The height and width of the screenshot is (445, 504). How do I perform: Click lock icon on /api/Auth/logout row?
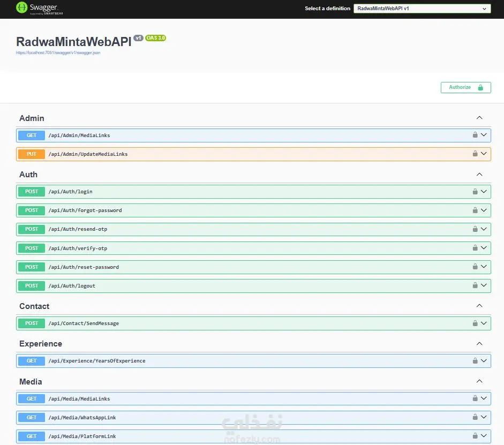[x=475, y=285]
